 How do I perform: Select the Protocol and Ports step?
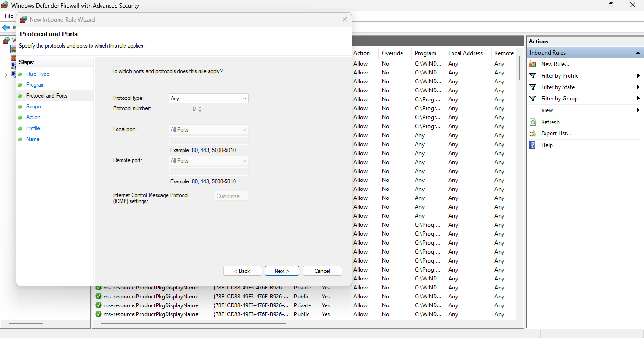(47, 96)
